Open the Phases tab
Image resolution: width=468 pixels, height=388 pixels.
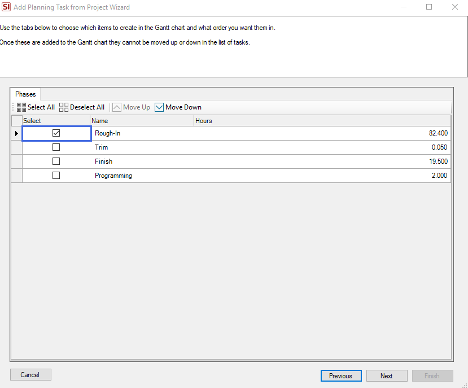click(26, 94)
